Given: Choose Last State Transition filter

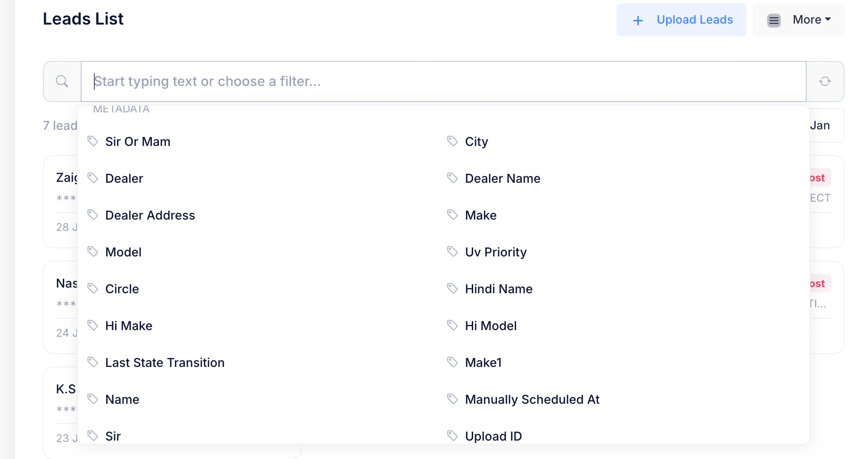Looking at the screenshot, I should click(x=165, y=363).
